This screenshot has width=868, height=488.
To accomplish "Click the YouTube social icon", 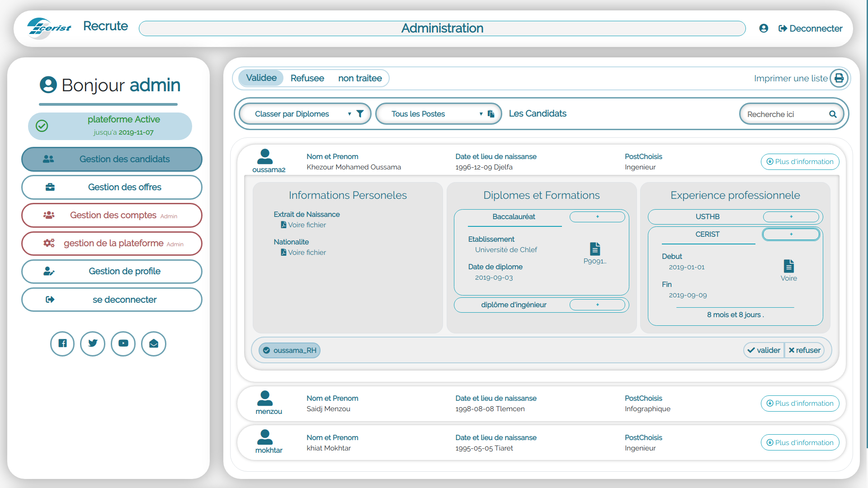I will 123,343.
